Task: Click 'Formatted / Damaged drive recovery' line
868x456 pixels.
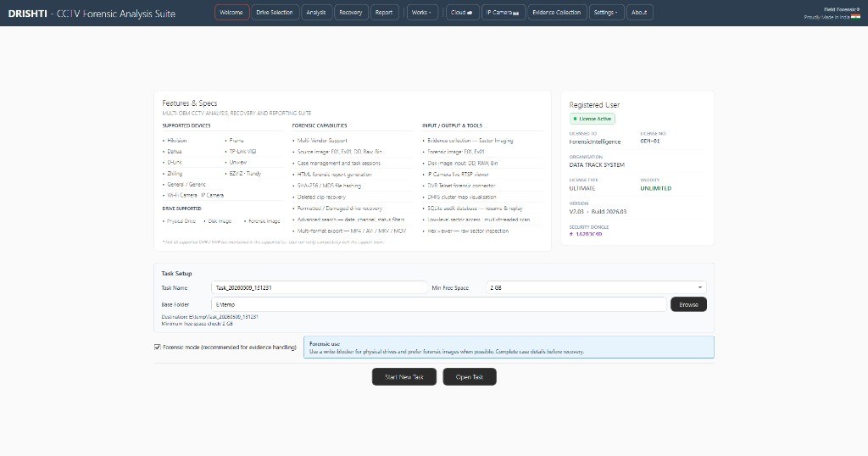Action: pyautogui.click(x=339, y=208)
